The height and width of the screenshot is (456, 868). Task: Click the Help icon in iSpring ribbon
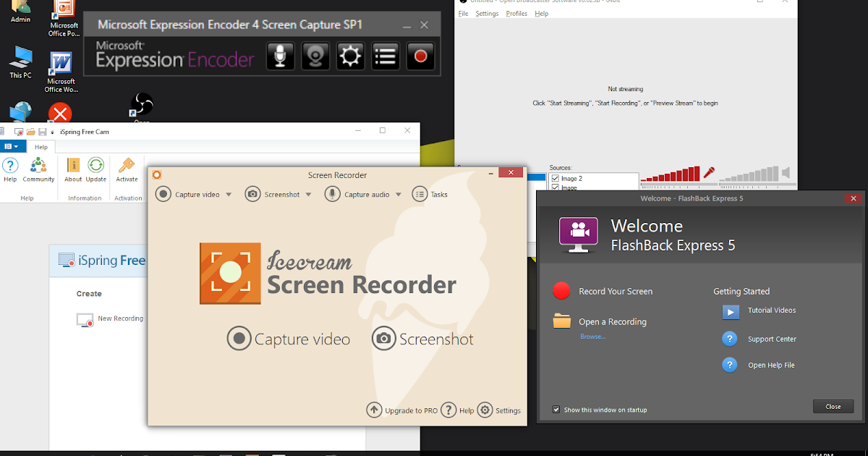pos(10,170)
